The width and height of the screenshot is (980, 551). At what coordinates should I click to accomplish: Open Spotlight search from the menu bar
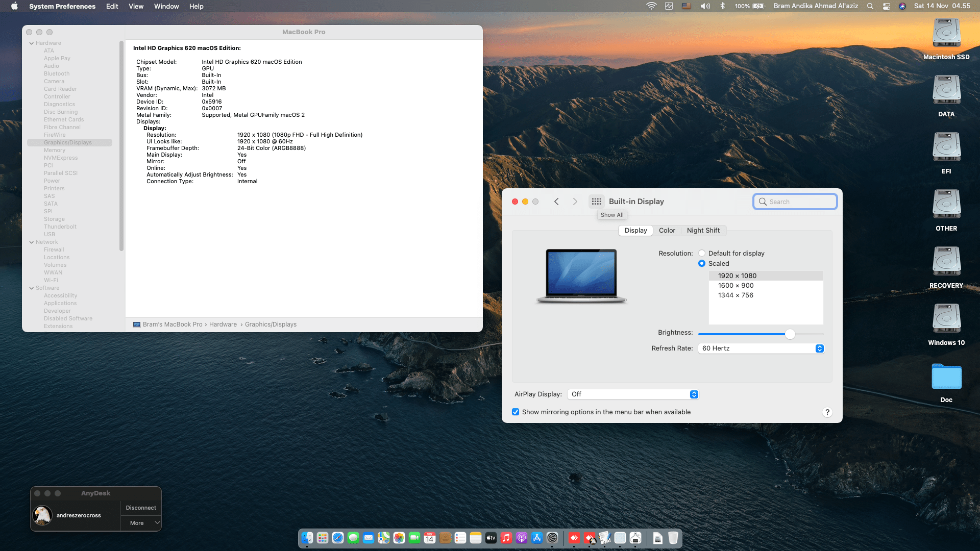click(x=869, y=6)
